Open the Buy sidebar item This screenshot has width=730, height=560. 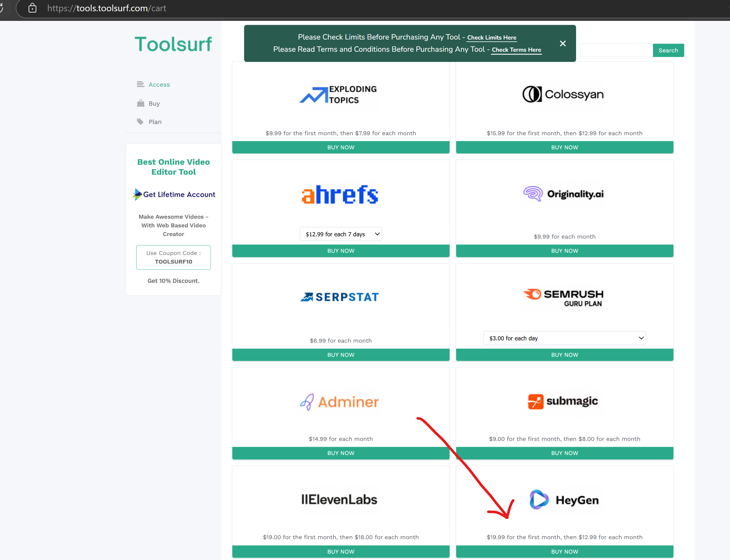pos(154,103)
